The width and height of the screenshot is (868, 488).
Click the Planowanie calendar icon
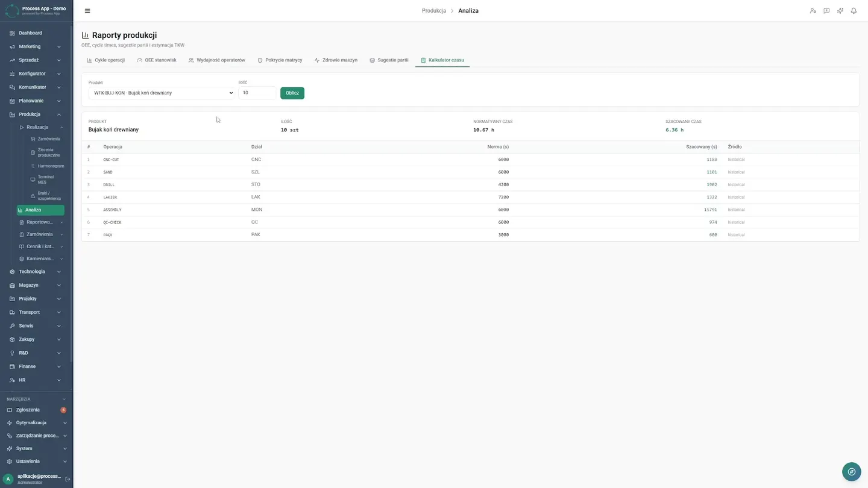(x=12, y=101)
